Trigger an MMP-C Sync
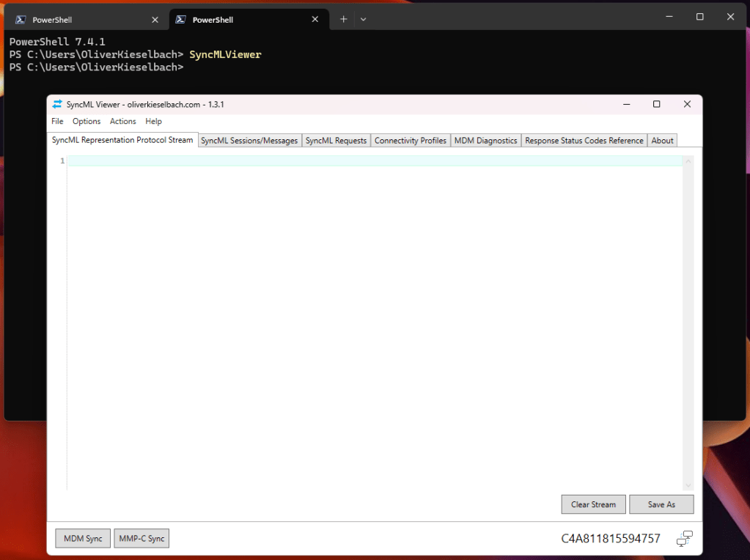 pyautogui.click(x=141, y=538)
